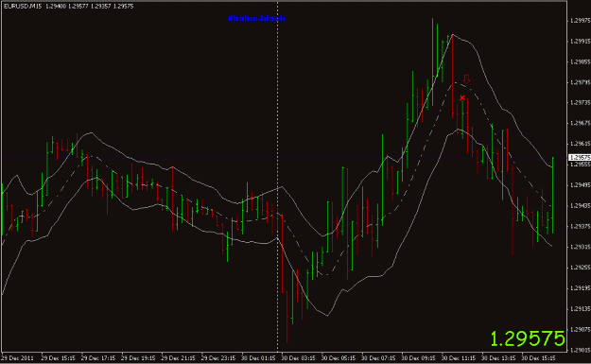The width and height of the screenshot is (591, 364).
Task: Click the 1.29975 price scale value
Action: coord(581,21)
